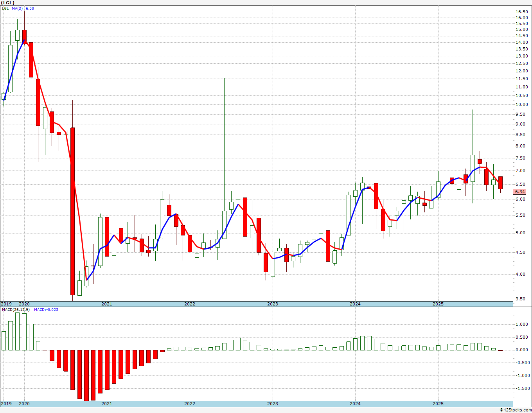Click the LGL ticker title
The width and height of the screenshot is (532, 413).
click(x=8, y=3)
